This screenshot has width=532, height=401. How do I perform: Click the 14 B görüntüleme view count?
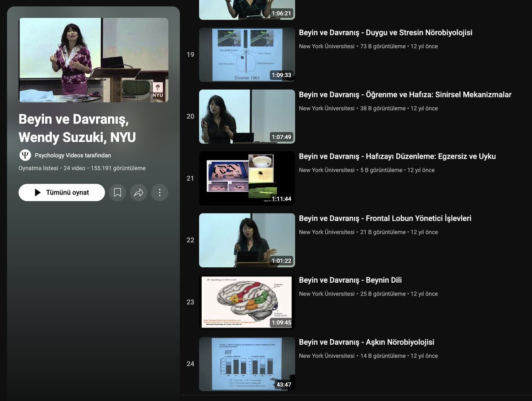[383, 356]
